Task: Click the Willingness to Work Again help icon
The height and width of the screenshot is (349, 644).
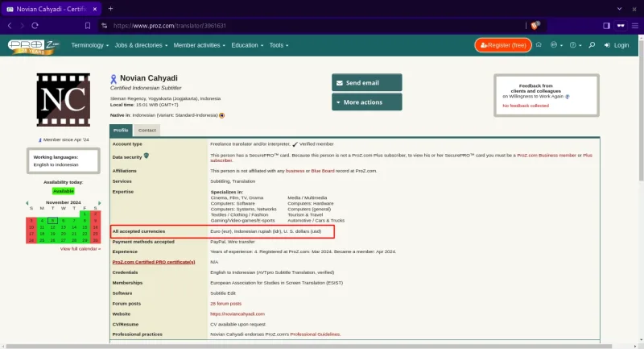Action: point(568,97)
